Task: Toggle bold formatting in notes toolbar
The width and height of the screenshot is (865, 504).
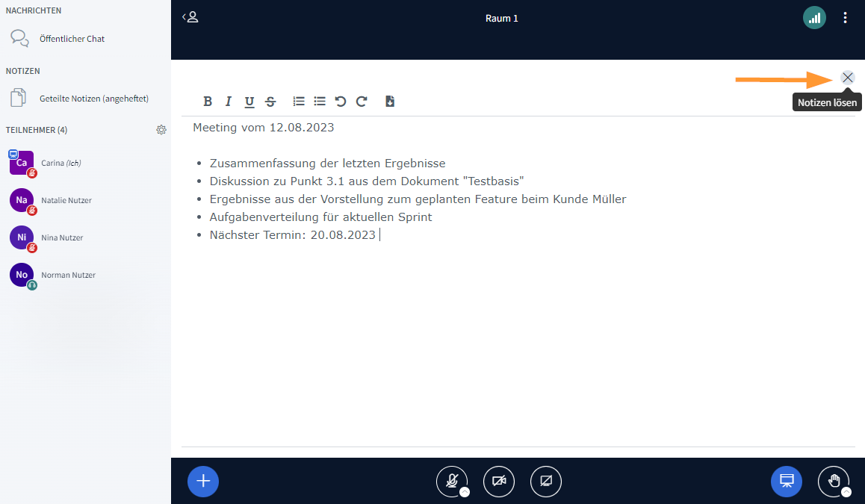Action: pos(208,102)
